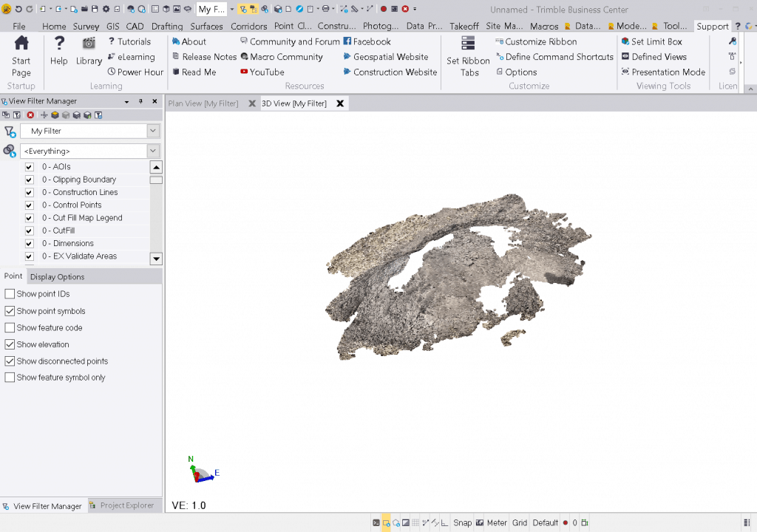Enable Show point IDs checkbox

point(10,294)
